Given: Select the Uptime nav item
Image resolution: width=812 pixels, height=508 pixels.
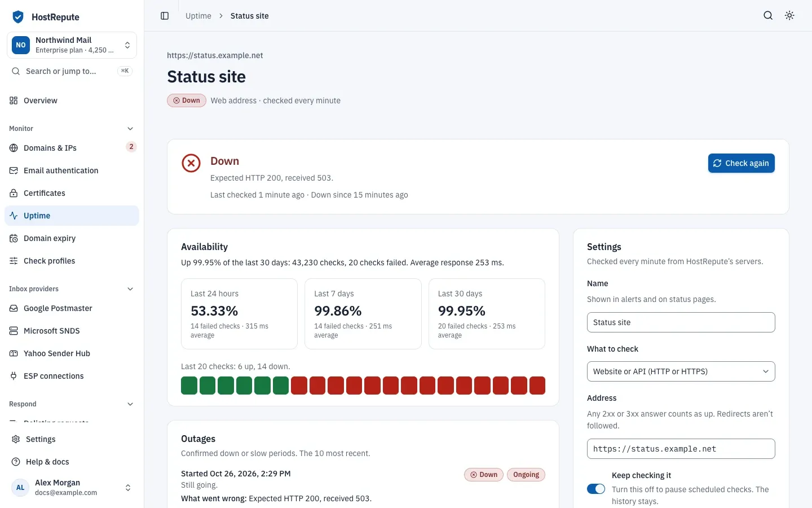Looking at the screenshot, I should 72,216.
